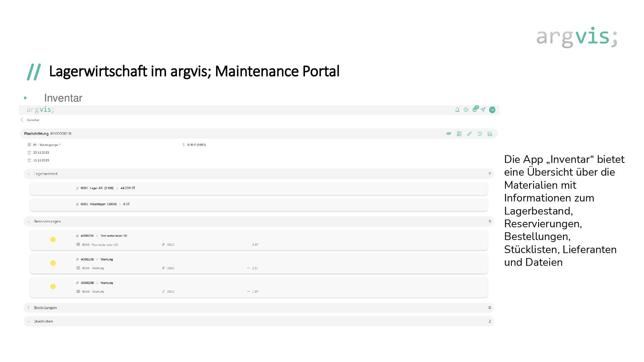Click operation 0010 - Test materialien 10
The height and width of the screenshot is (362, 644).
pos(100,245)
